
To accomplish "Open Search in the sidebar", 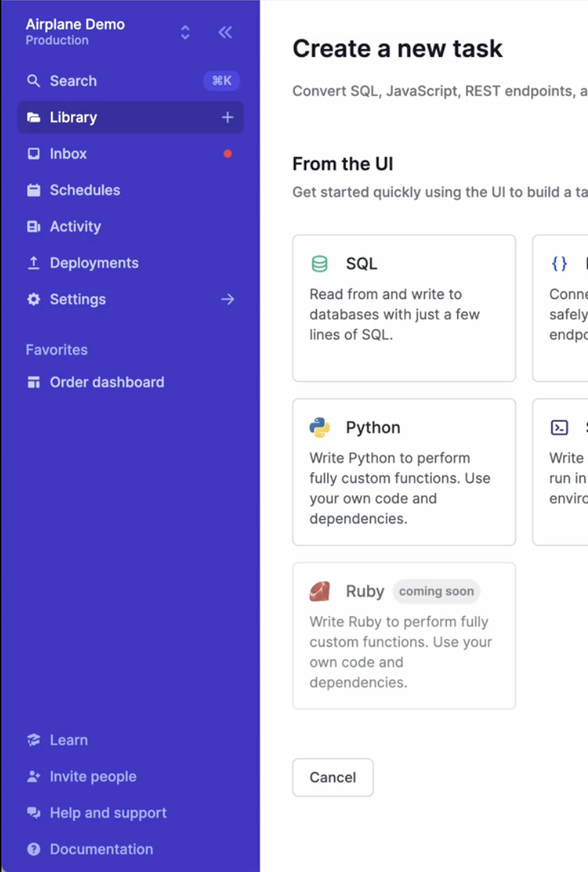I will click(72, 81).
